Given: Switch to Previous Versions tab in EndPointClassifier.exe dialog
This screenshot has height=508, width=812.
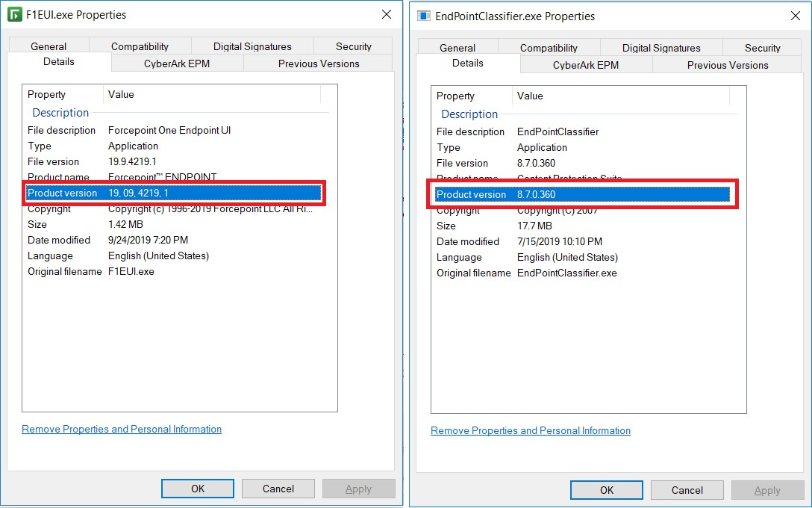Looking at the screenshot, I should tap(725, 65).
